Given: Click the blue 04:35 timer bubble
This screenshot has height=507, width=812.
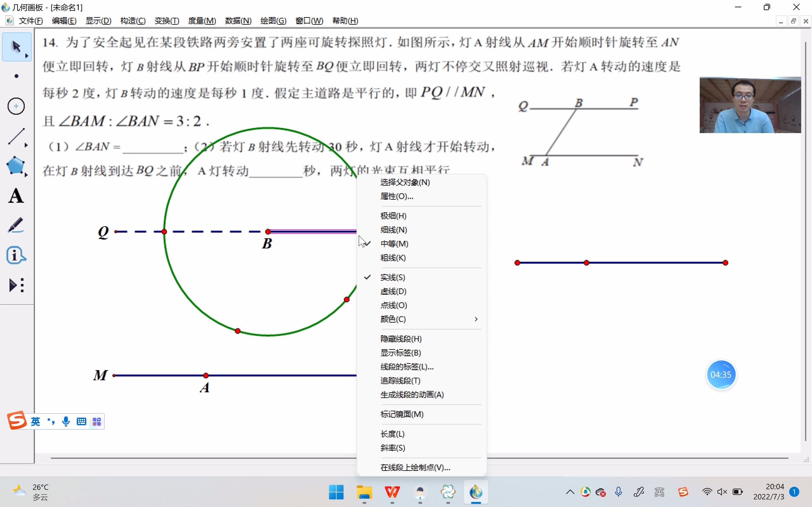Looking at the screenshot, I should [x=720, y=375].
